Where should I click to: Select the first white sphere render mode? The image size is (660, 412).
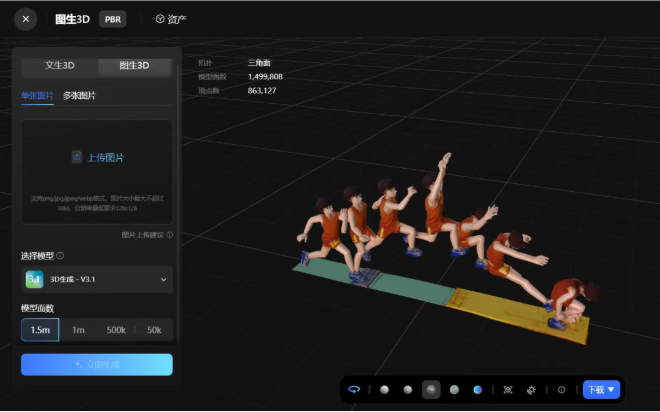[x=384, y=390]
